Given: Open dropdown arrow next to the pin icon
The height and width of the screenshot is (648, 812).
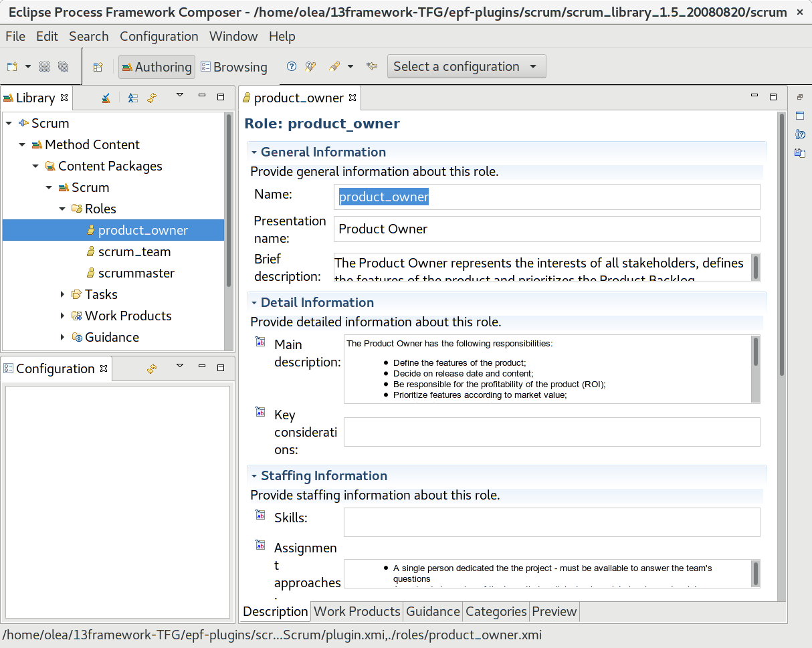Looking at the screenshot, I should (350, 66).
